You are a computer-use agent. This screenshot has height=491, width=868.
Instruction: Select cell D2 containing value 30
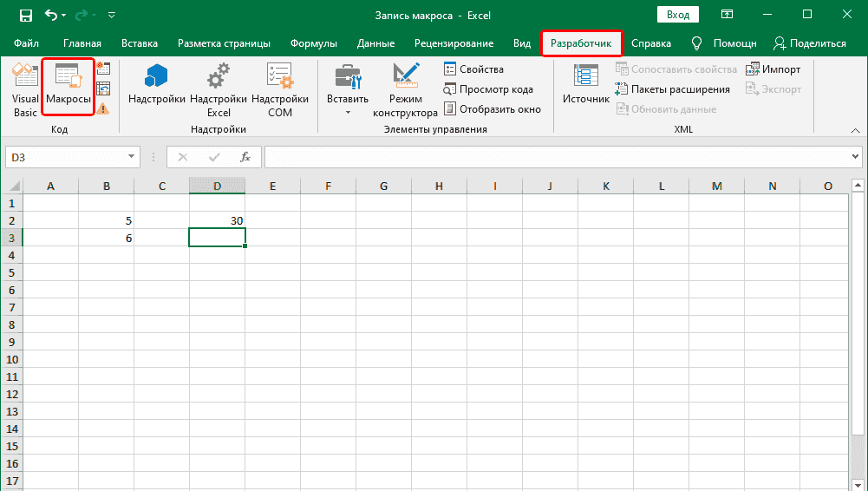(x=217, y=220)
